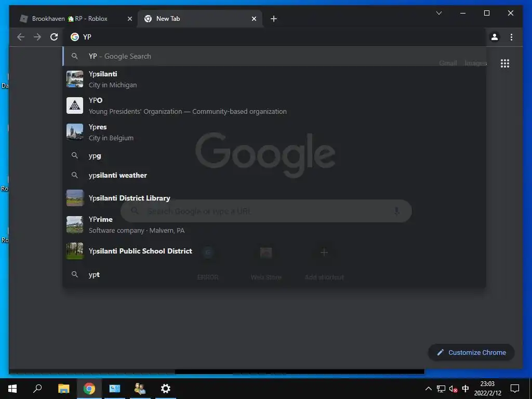The height and width of the screenshot is (399, 532).
Task: Go back with the browser back arrow
Action: pyautogui.click(x=21, y=37)
